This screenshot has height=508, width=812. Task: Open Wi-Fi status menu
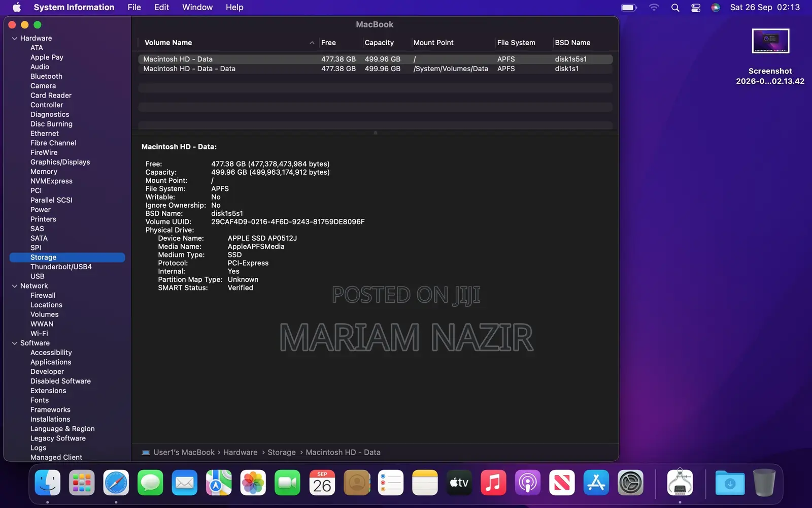tap(654, 7)
